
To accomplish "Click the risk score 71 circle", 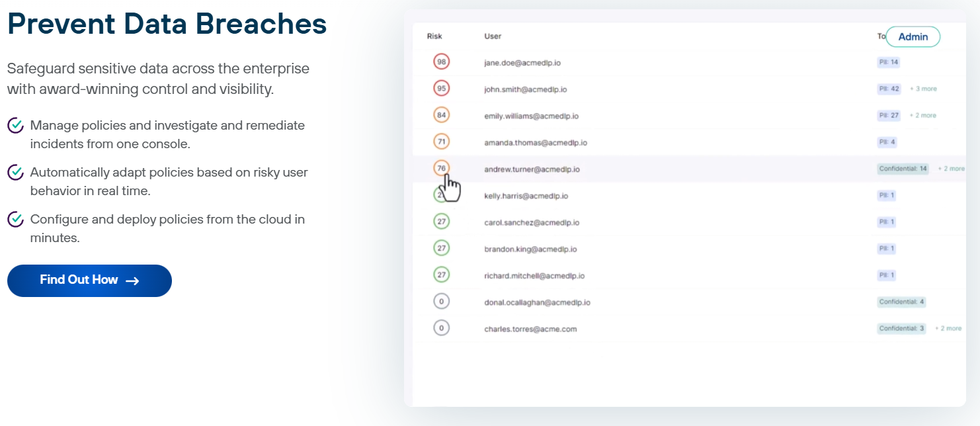I will point(441,142).
